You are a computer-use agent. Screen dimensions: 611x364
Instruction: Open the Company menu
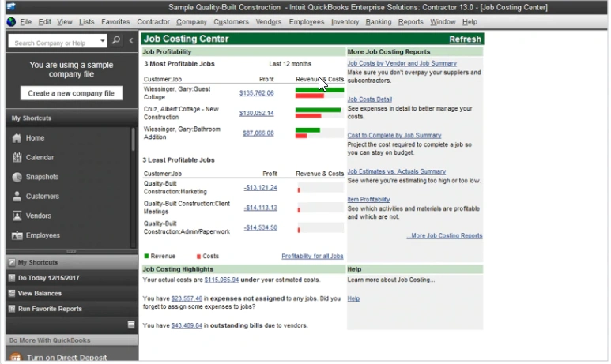tap(191, 22)
